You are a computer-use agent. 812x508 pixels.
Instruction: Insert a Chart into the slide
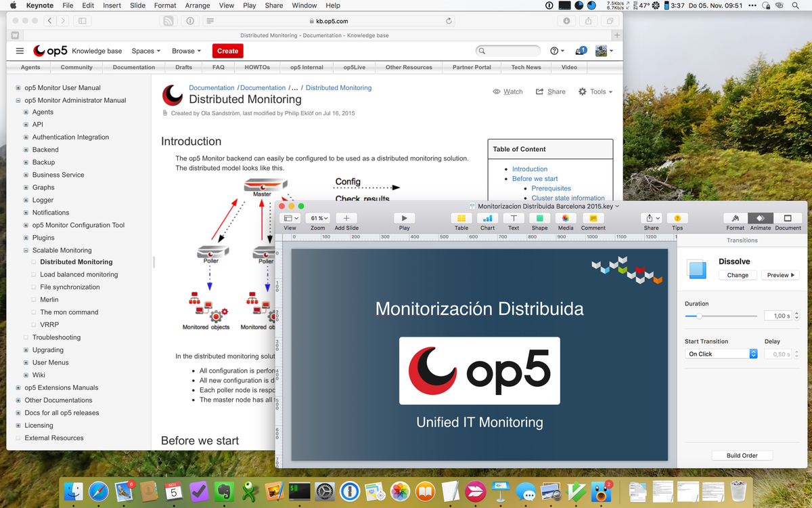point(487,218)
